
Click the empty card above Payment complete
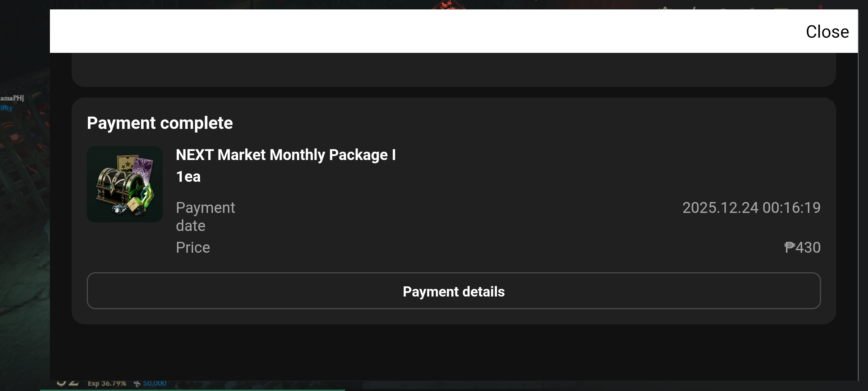click(x=454, y=70)
